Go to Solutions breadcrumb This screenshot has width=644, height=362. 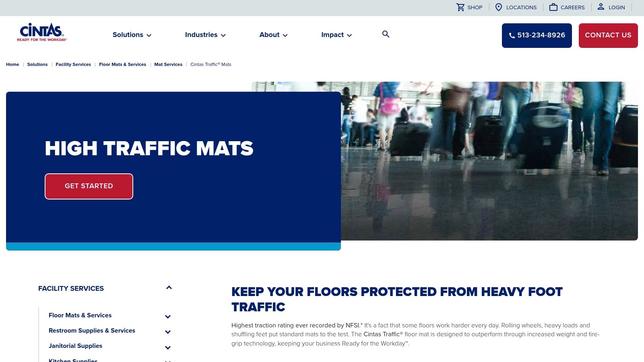pos(37,64)
